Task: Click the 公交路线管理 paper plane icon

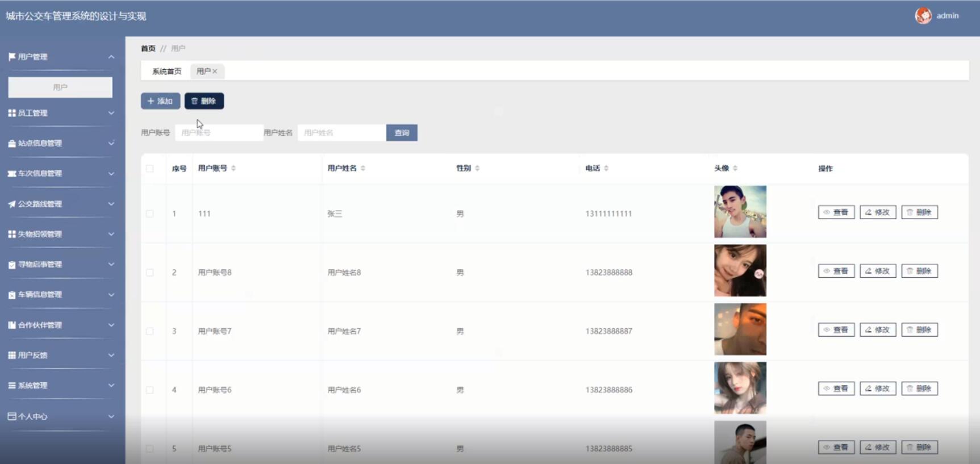Action: point(12,204)
